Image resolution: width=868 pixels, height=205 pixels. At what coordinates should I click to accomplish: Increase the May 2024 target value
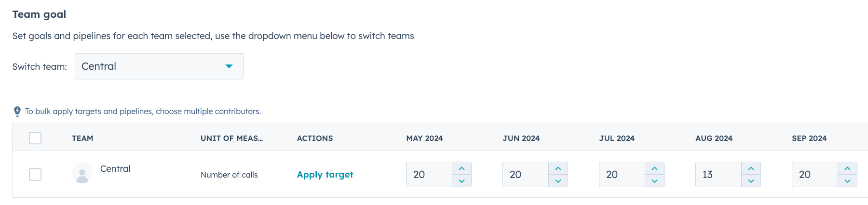point(461,168)
